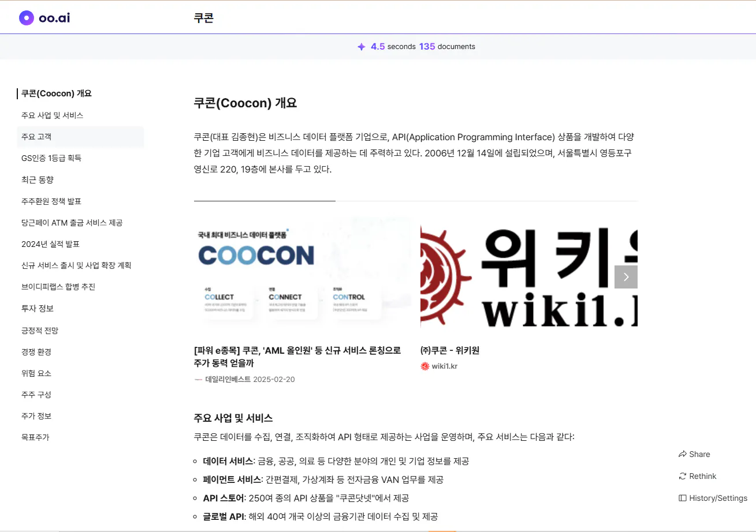Click the Rethink refresh icon
The height and width of the screenshot is (532, 756).
[683, 476]
